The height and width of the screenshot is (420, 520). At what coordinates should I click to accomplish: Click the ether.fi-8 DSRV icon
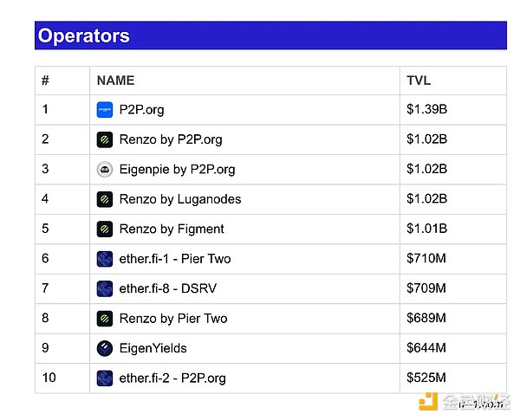[105, 288]
